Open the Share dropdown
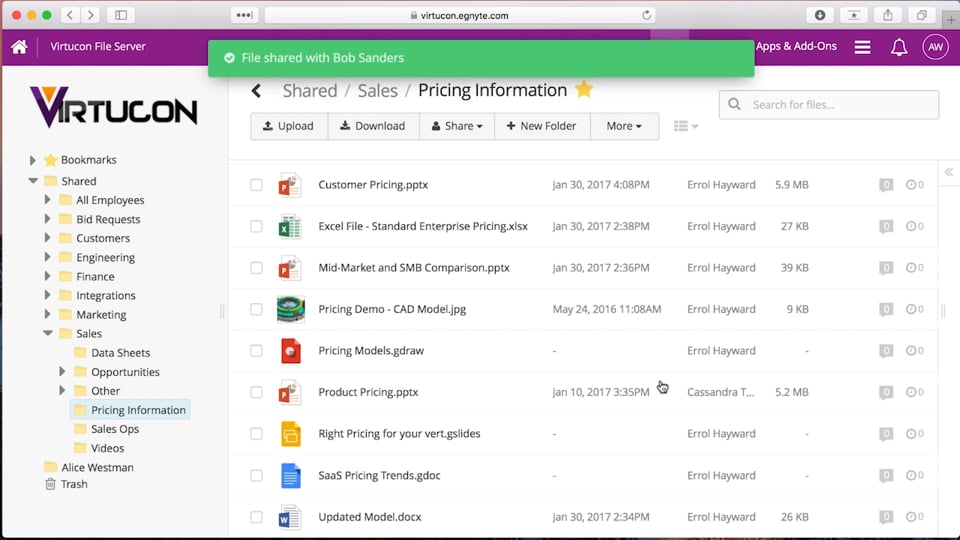 pos(456,126)
